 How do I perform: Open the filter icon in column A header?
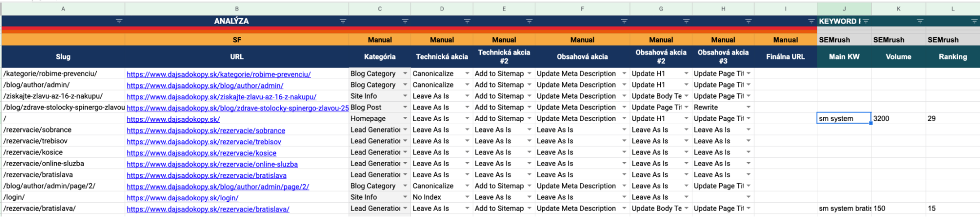[119, 21]
